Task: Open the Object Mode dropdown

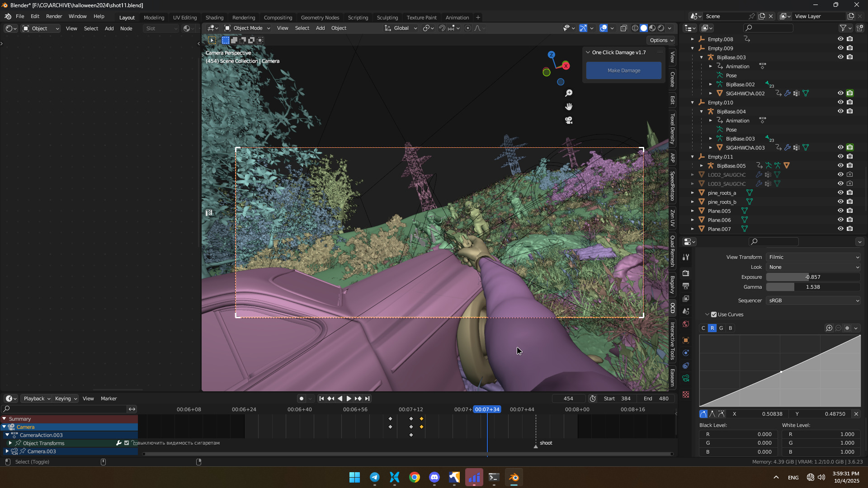Action: point(248,28)
